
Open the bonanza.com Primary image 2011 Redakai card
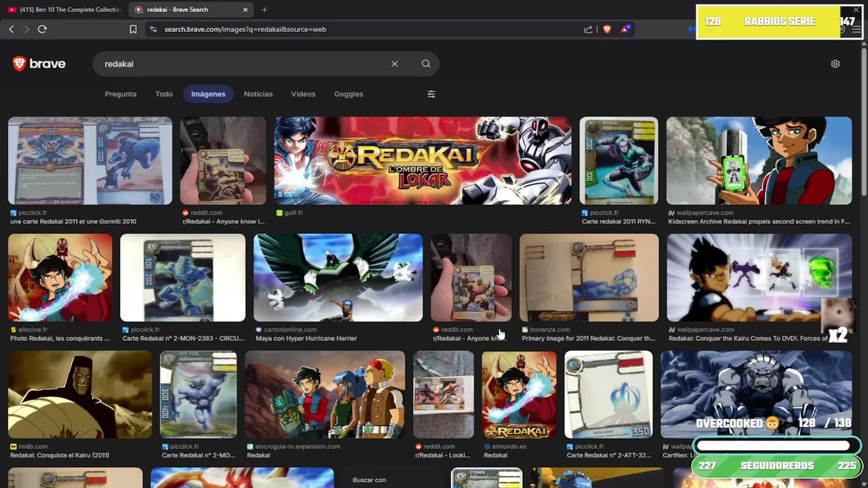[589, 278]
